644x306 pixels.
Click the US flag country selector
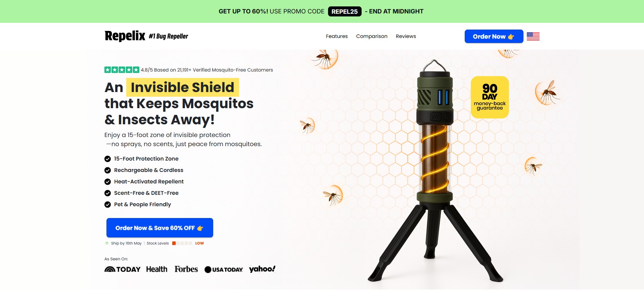533,36
